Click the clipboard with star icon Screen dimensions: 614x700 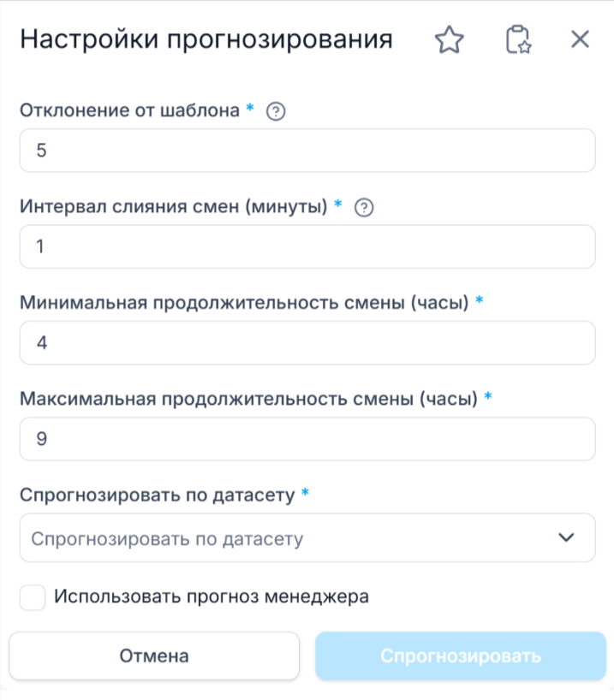[x=517, y=40]
